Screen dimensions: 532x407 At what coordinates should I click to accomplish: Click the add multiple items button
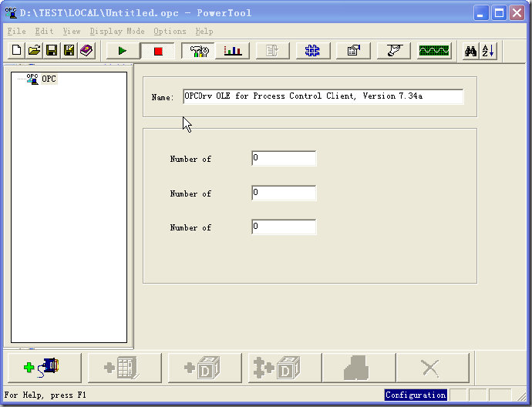click(285, 368)
